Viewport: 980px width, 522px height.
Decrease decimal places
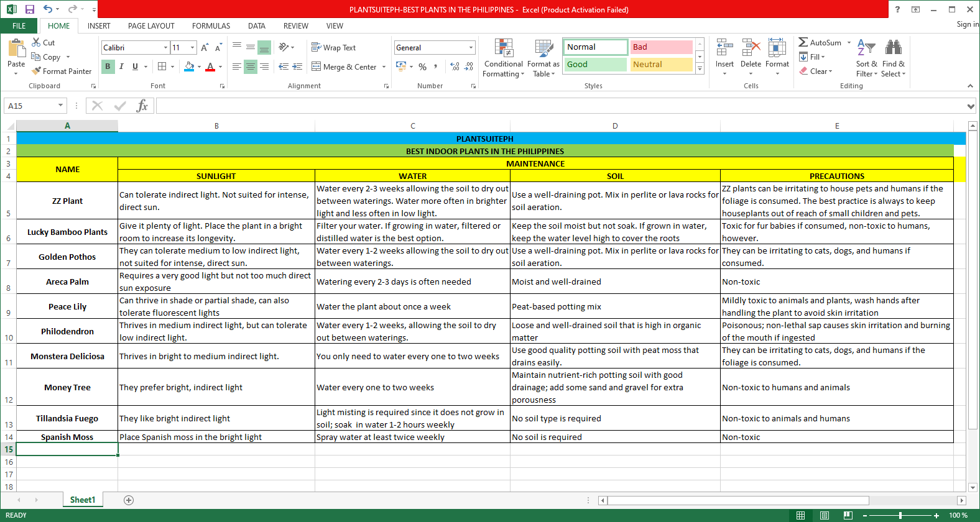tap(469, 66)
